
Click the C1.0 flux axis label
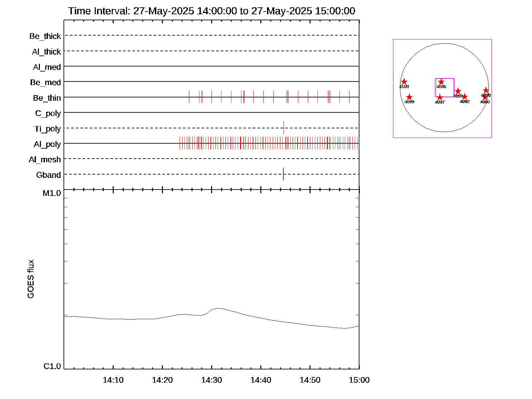(52, 366)
